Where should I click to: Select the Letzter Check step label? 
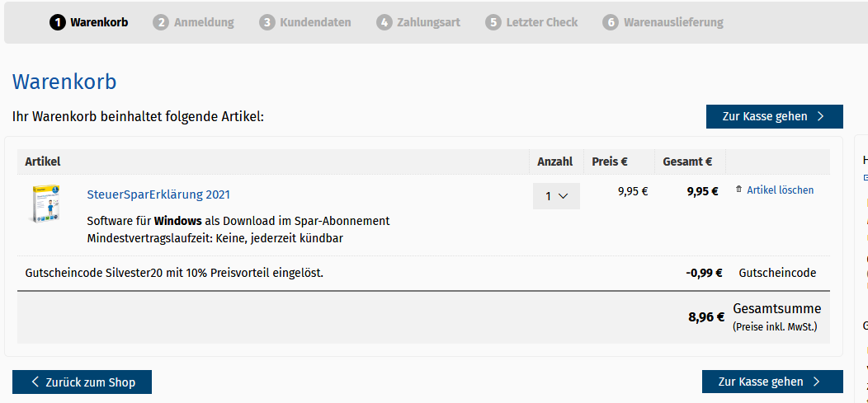542,23
